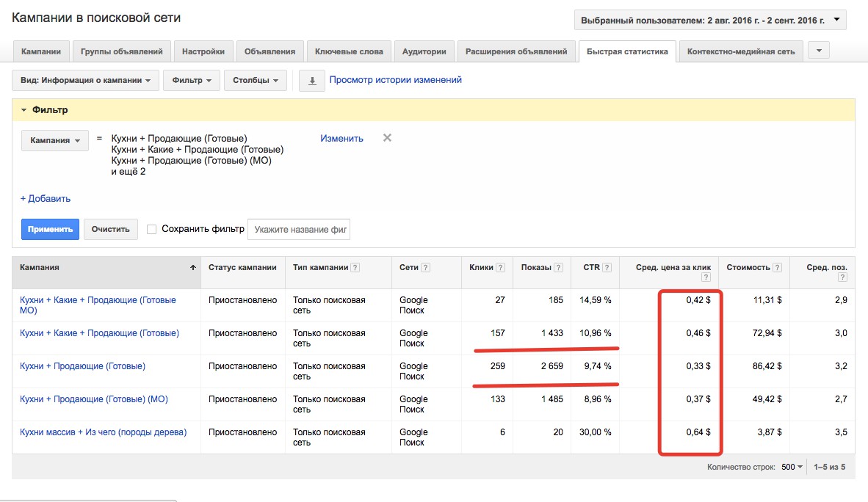Click help icon beside CTR header

pos(607,268)
